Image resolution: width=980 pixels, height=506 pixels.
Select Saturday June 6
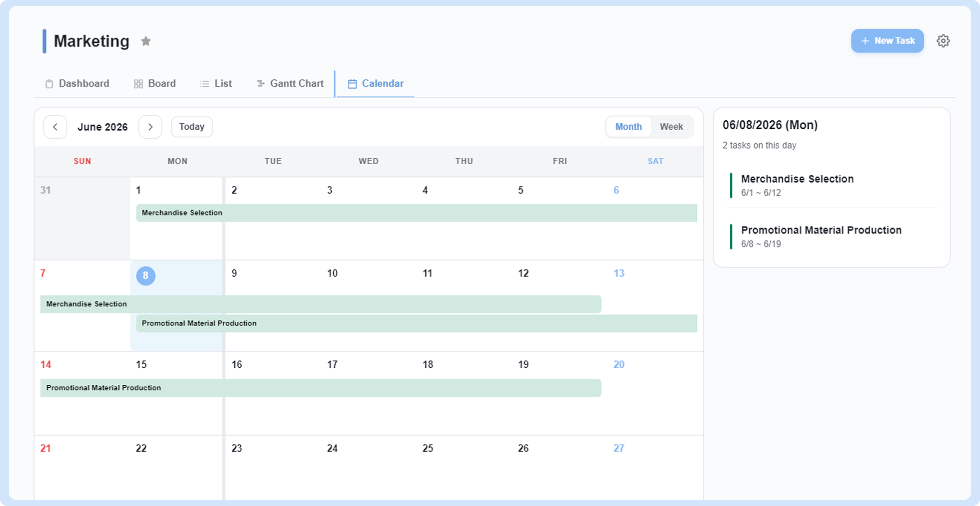[x=616, y=190]
